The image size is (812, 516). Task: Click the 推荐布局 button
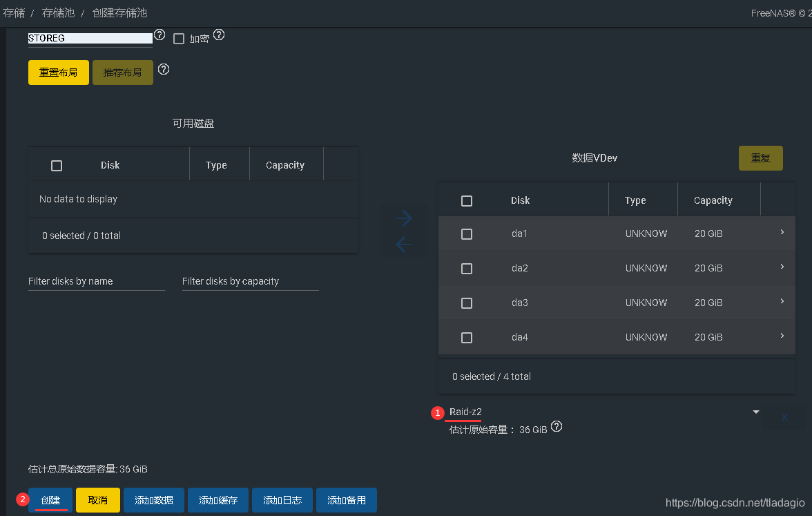pyautogui.click(x=123, y=73)
